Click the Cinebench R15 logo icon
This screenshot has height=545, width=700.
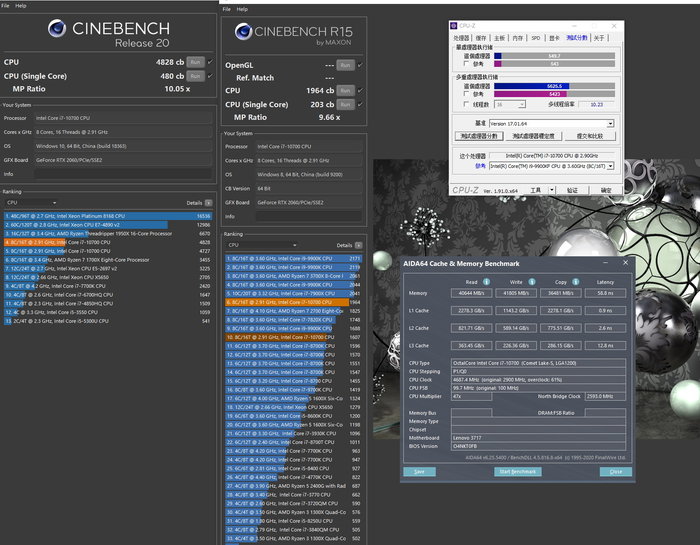(243, 31)
